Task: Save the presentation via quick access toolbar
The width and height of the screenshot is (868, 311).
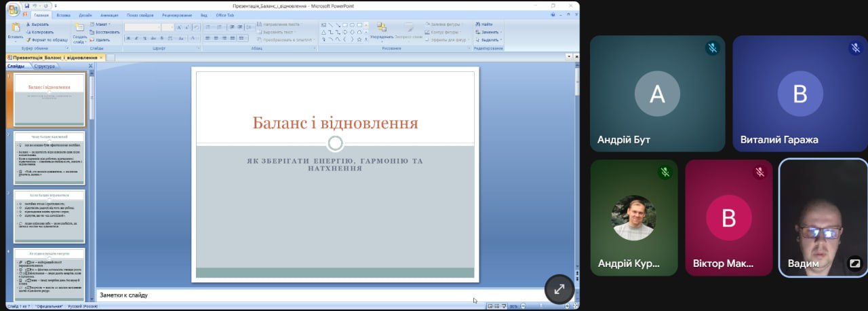Action: coord(27,5)
